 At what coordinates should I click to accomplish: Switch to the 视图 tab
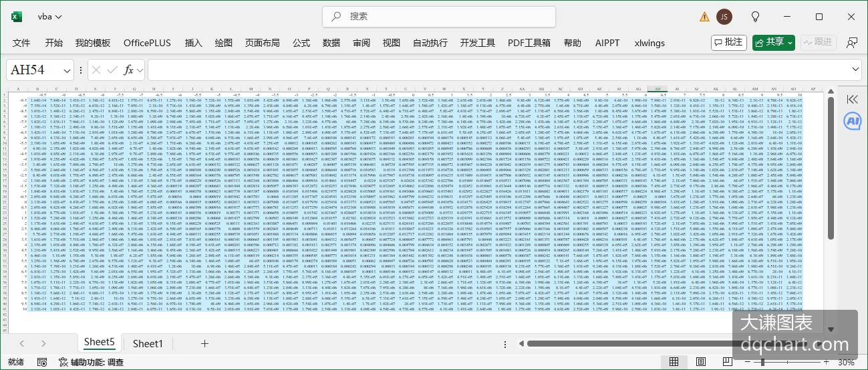(x=392, y=43)
